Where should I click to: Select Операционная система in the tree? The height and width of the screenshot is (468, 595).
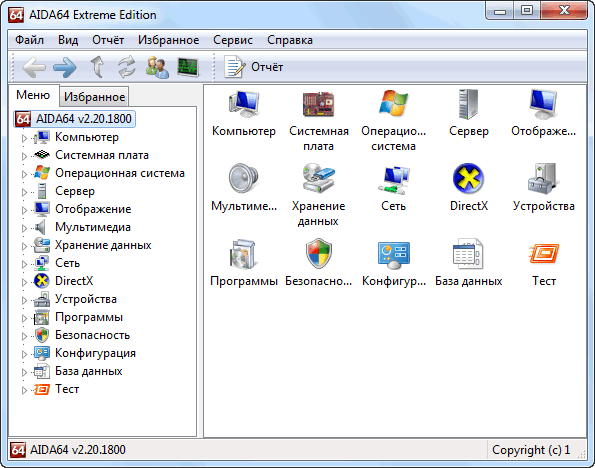120,173
